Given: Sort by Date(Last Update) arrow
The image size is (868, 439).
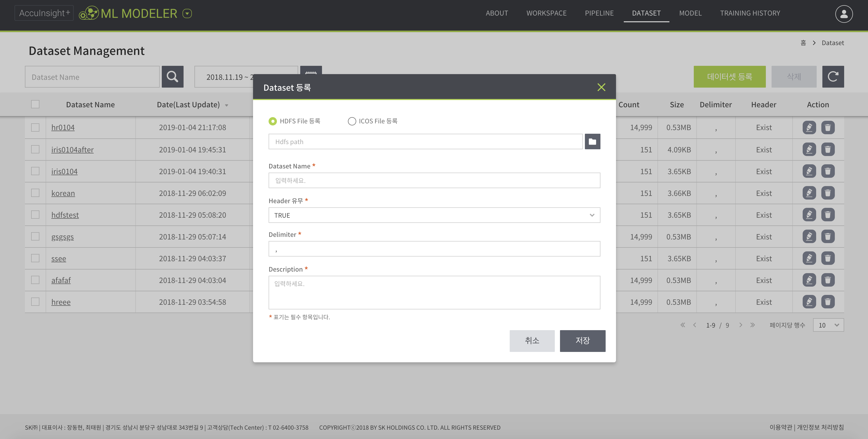Looking at the screenshot, I should coord(226,105).
